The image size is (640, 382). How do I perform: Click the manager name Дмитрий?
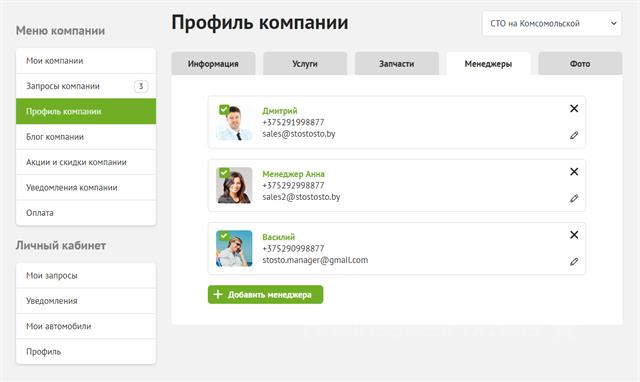280,111
